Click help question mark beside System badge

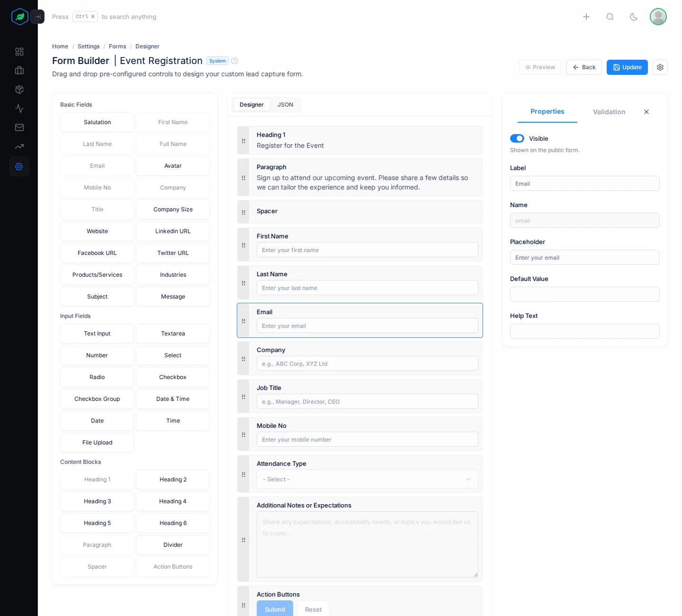234,61
